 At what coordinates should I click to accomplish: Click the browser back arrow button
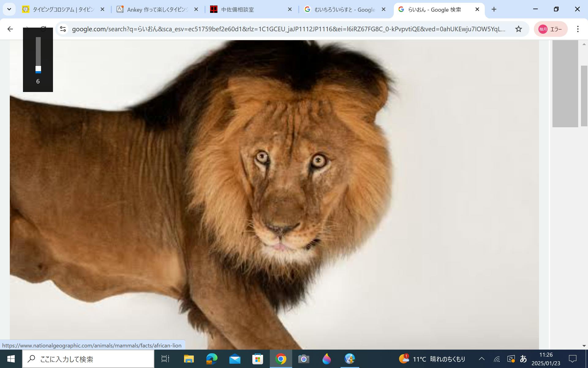pos(10,29)
